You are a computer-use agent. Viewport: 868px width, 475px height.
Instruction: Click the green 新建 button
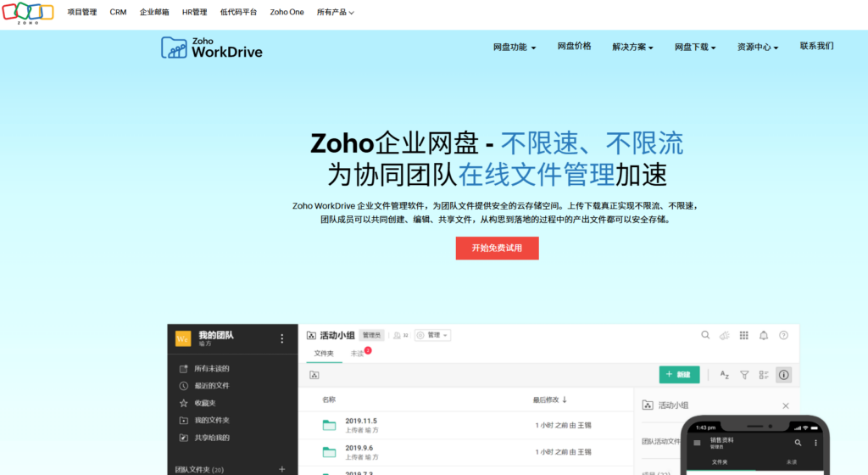(679, 375)
